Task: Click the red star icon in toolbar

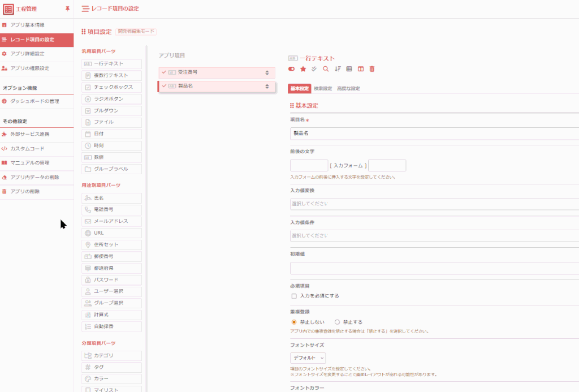Action: pyautogui.click(x=303, y=69)
